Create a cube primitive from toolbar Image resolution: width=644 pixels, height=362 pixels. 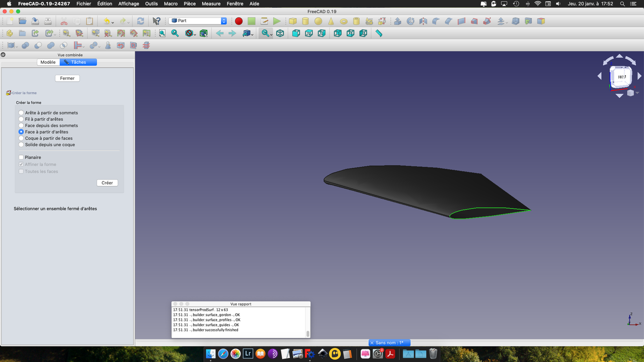[x=293, y=21]
